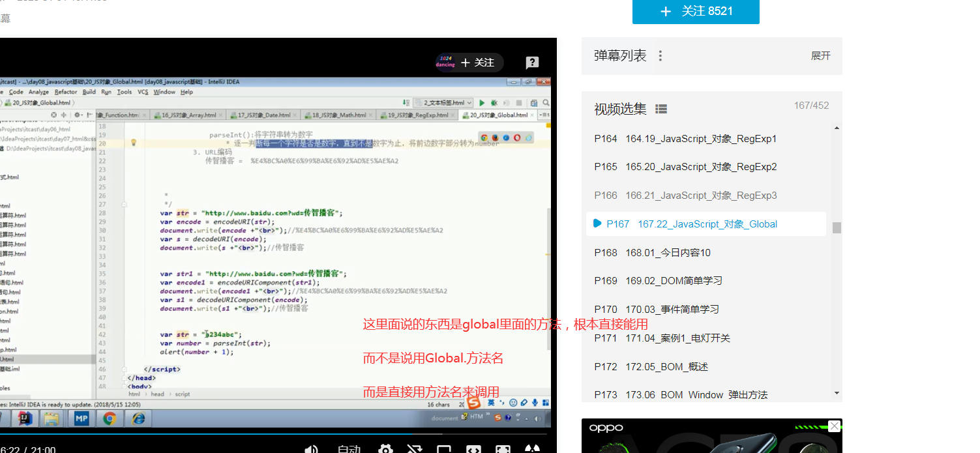Open the VCS menu

coord(143,92)
